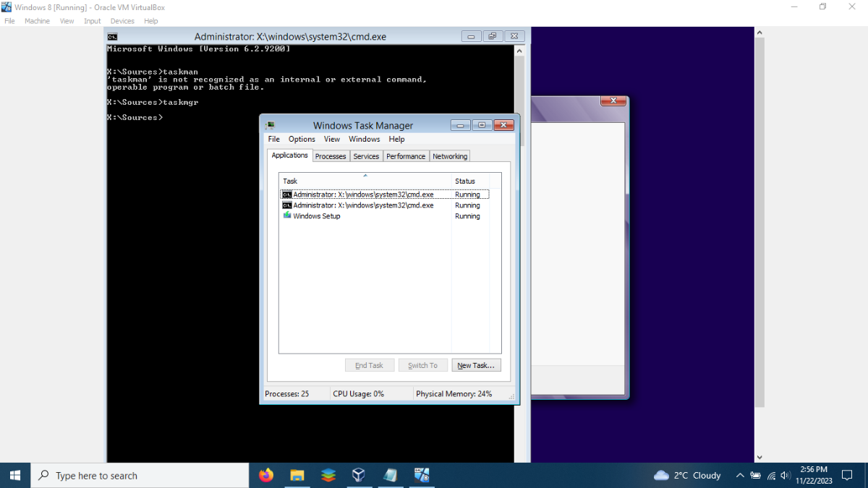Open Firefox from the taskbar

266,475
